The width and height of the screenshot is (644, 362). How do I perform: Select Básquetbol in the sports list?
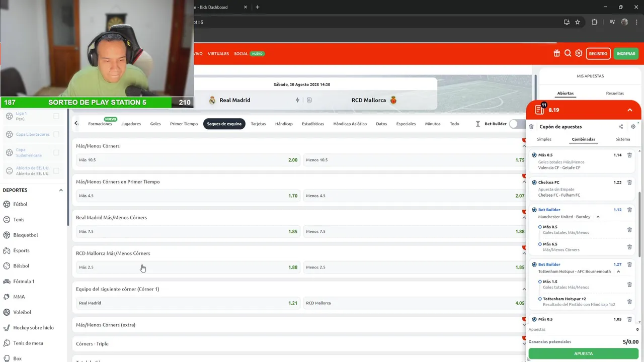click(25, 235)
